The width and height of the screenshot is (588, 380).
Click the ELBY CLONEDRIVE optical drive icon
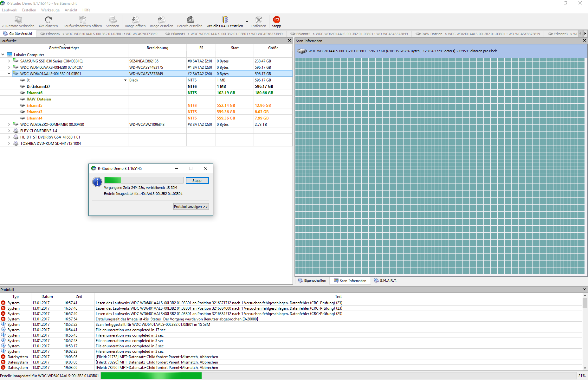point(16,131)
